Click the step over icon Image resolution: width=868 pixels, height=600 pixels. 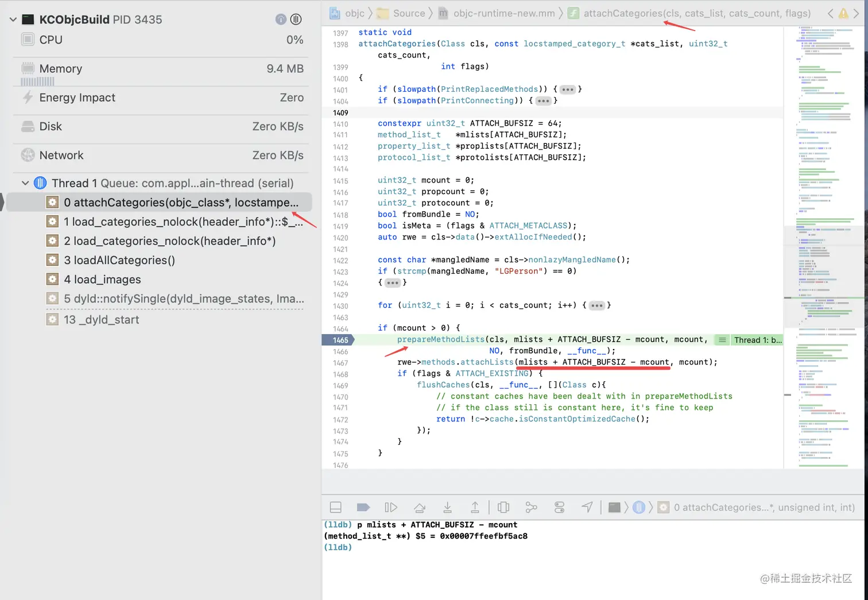[x=420, y=507]
